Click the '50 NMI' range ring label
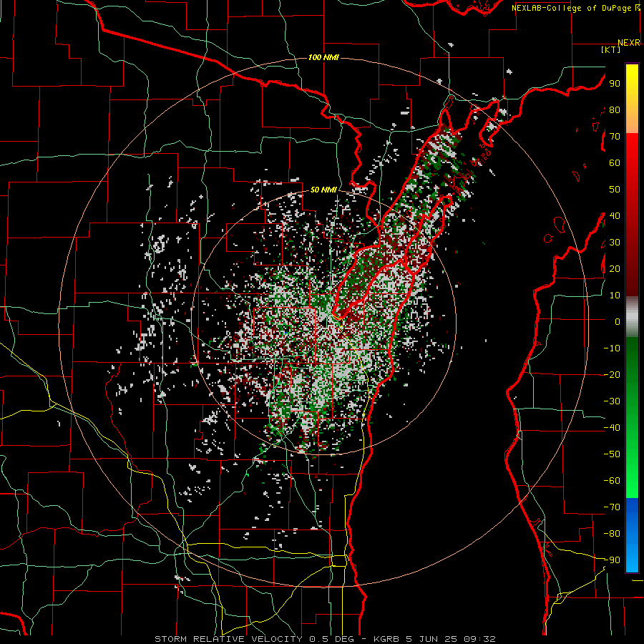Viewport: 644px width, 644px height. tap(323, 190)
